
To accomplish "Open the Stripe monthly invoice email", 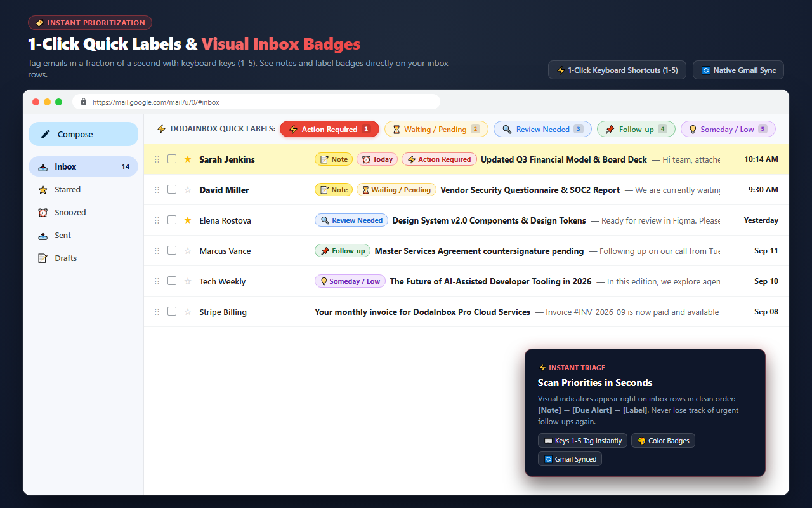I will point(466,312).
